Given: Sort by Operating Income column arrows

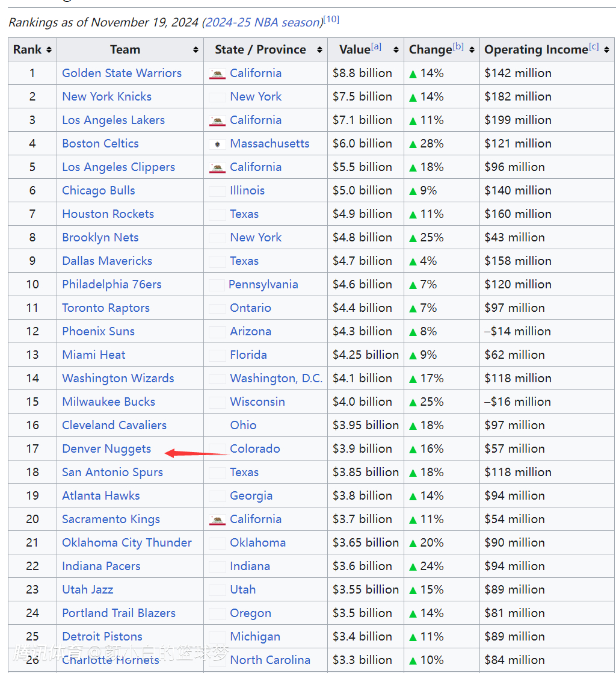Looking at the screenshot, I should 607,50.
